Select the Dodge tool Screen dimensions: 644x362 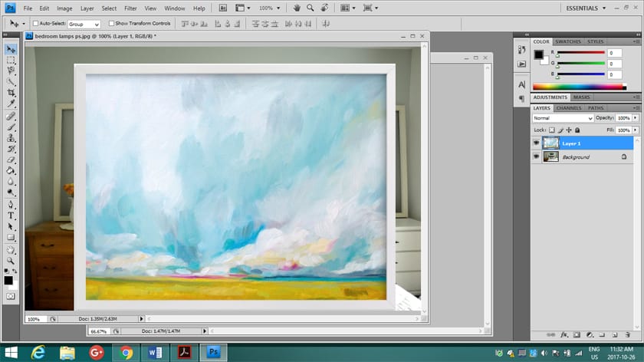(x=11, y=193)
